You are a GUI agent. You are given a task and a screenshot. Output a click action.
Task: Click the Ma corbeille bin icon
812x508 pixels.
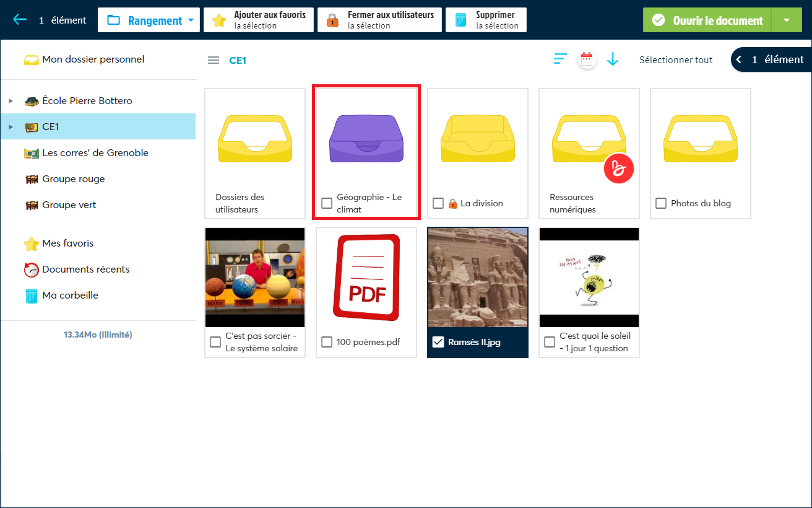31,296
